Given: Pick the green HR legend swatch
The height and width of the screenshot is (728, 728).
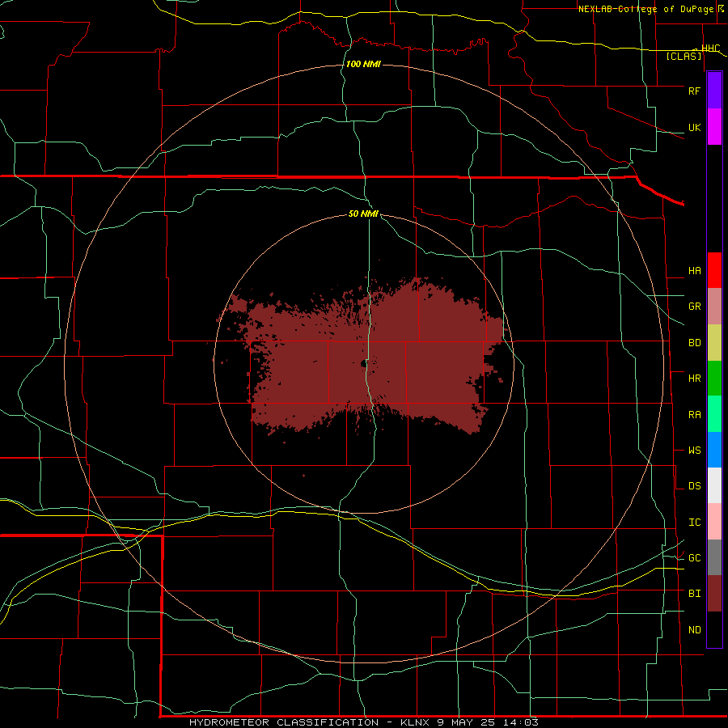Looking at the screenshot, I should pos(714,379).
